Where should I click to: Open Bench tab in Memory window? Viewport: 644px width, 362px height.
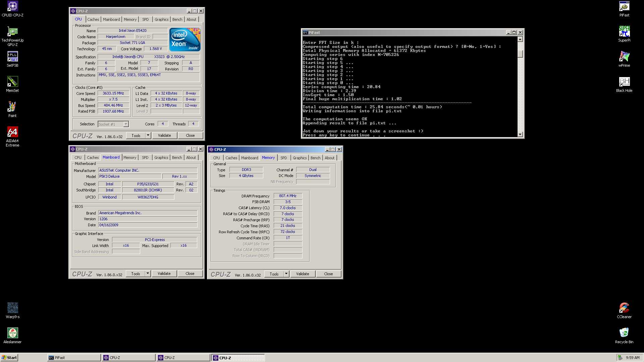[315, 158]
